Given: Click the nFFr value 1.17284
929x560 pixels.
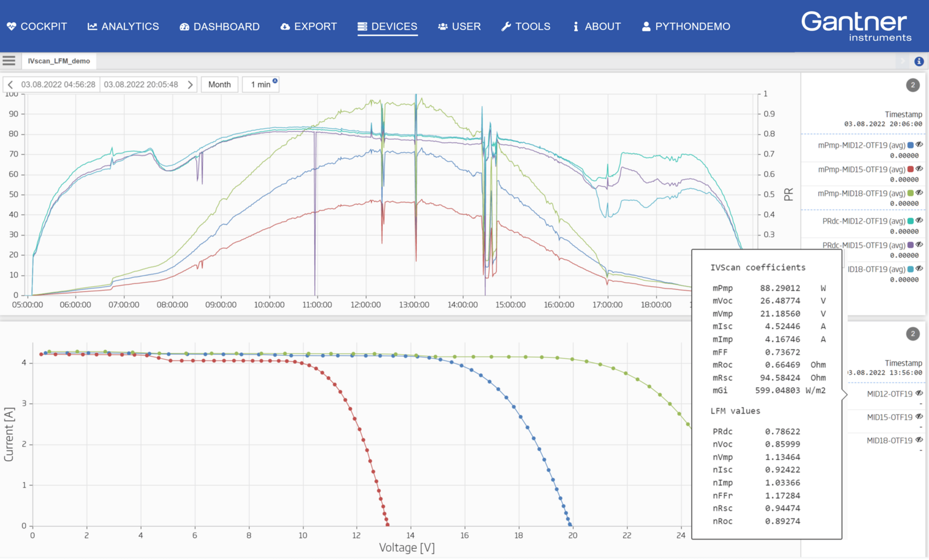Looking at the screenshot, I should [x=782, y=496].
